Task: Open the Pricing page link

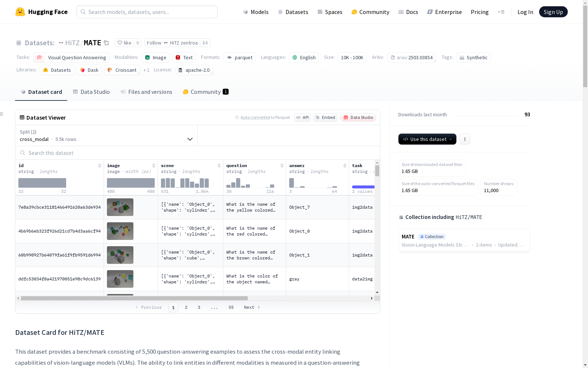Action: tap(480, 12)
